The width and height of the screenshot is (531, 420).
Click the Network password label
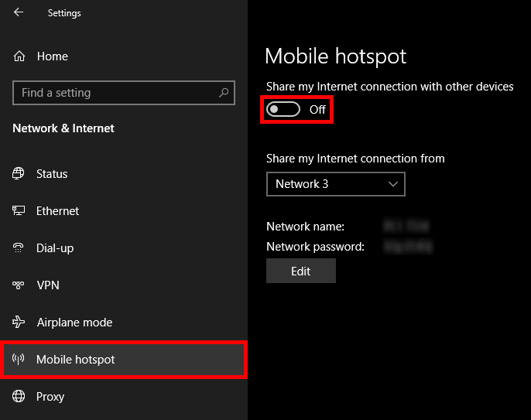click(315, 247)
